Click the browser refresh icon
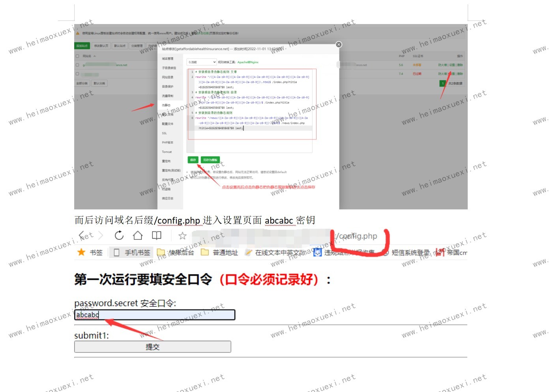Screen dimensions: 549x392 pos(119,236)
